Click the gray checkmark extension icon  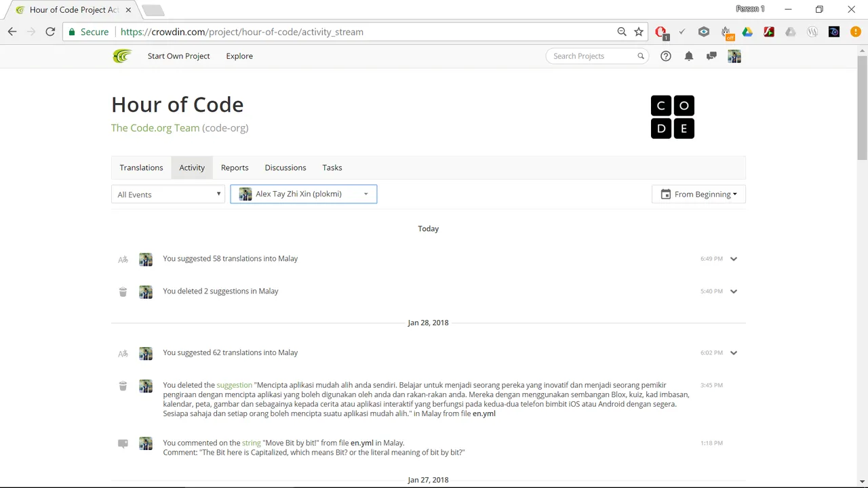point(682,32)
